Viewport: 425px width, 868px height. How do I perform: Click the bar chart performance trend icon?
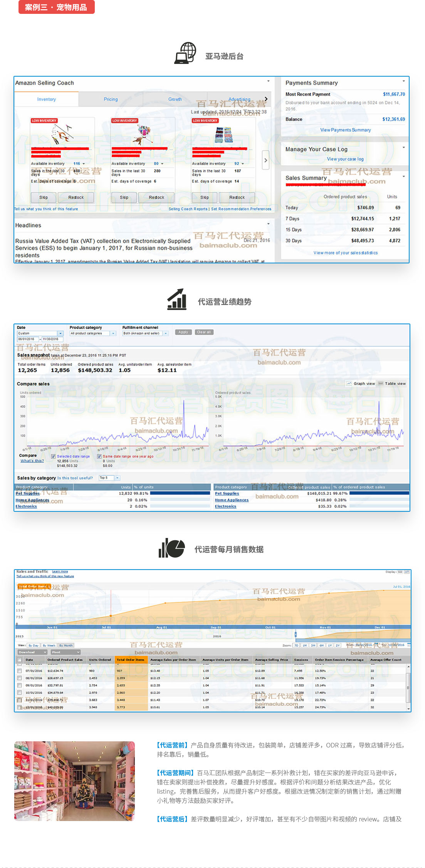(177, 299)
